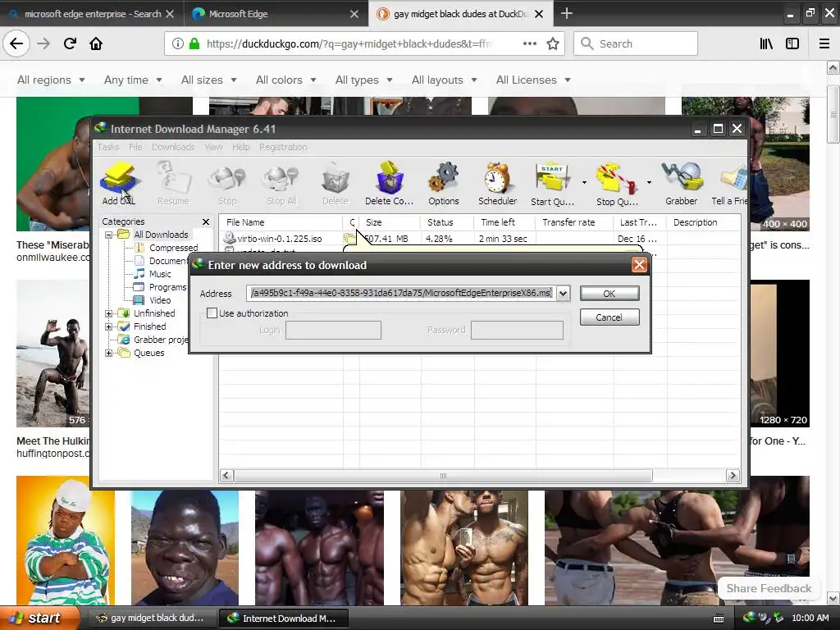Click Cancel in the address dialog

click(x=609, y=317)
